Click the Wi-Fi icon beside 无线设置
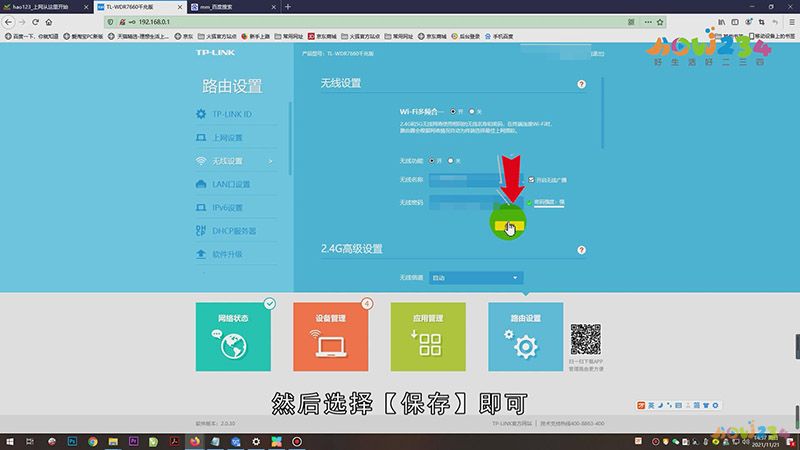The height and width of the screenshot is (450, 800). [201, 161]
